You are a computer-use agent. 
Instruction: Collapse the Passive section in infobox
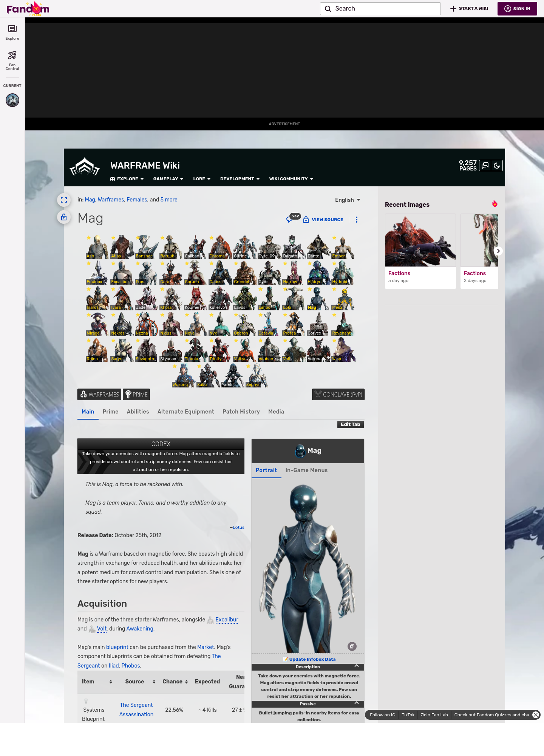pos(356,703)
